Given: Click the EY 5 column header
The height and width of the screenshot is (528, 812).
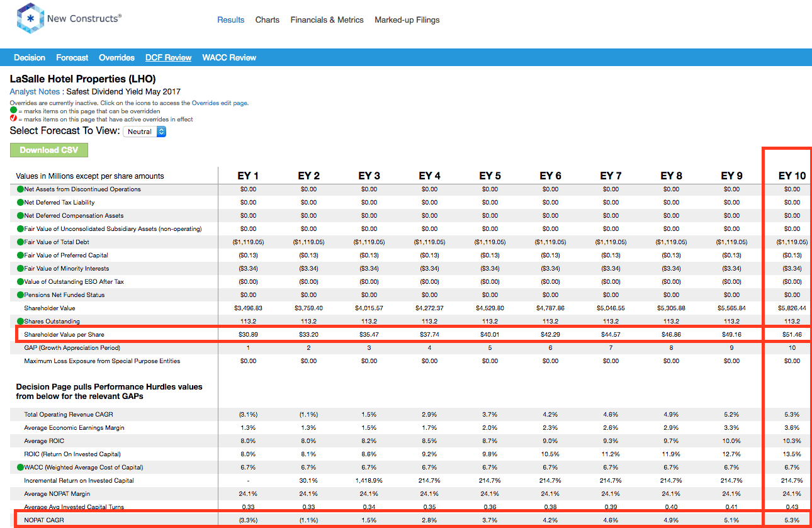Looking at the screenshot, I should pos(490,176).
